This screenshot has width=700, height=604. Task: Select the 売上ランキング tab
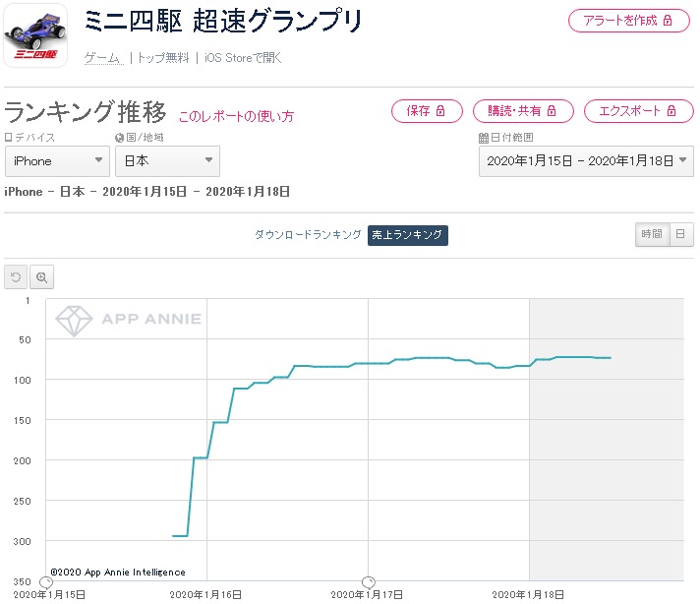click(x=408, y=235)
